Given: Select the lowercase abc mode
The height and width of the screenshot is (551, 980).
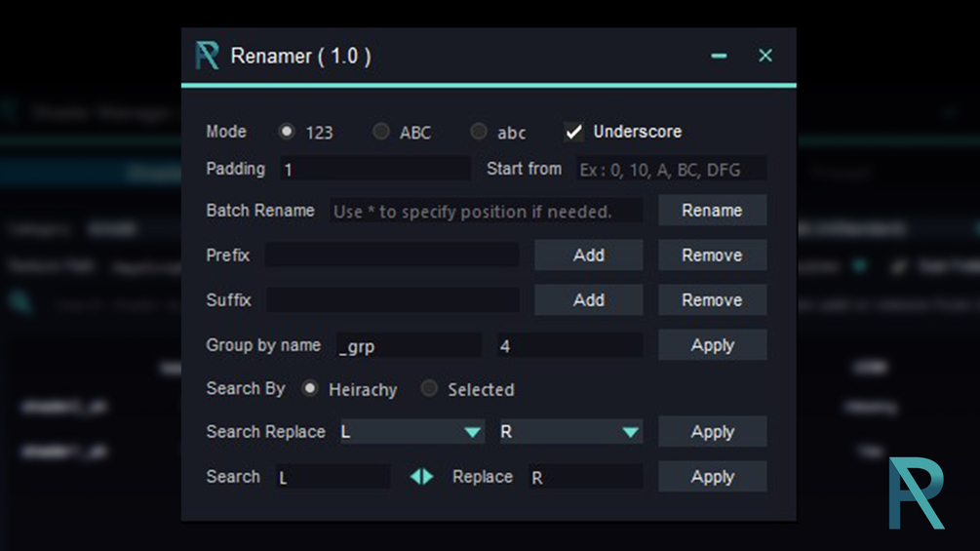Looking at the screenshot, I should pyautogui.click(x=478, y=132).
